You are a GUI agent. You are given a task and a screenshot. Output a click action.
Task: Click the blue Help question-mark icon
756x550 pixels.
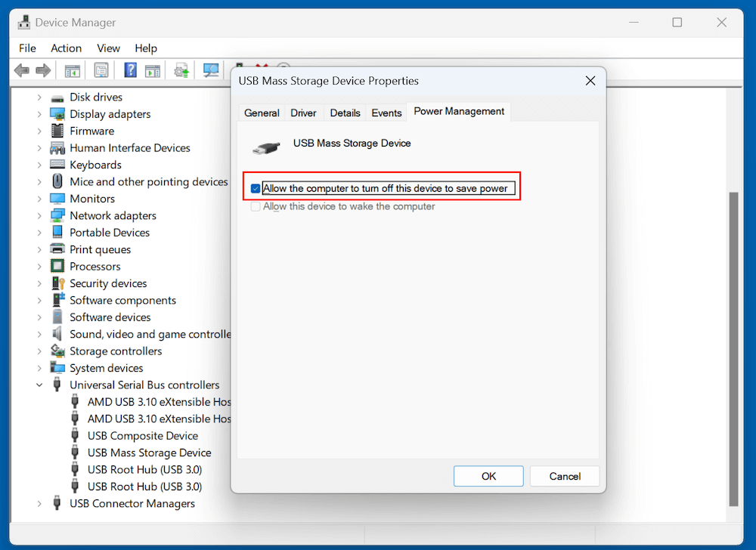coord(130,70)
